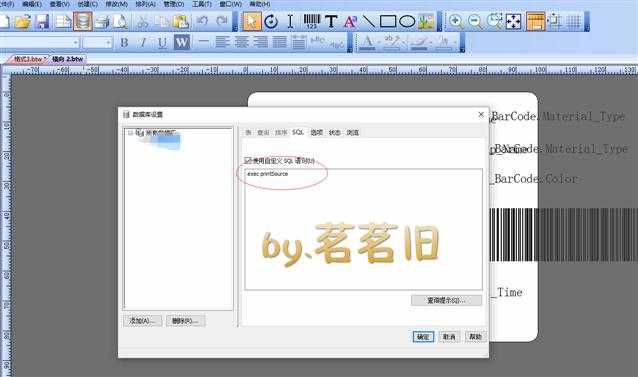638x377 pixels.
Task: Cut with the scissors toolbar icon
Action: [x=142, y=21]
